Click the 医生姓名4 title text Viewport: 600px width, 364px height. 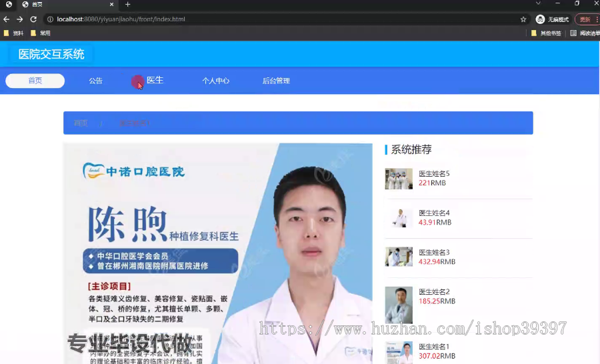[434, 213]
